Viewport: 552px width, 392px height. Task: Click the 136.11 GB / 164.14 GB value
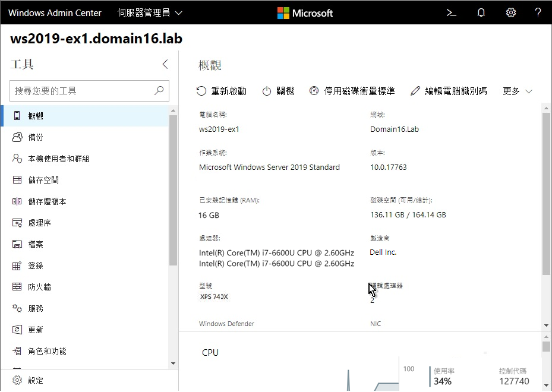[x=408, y=214]
